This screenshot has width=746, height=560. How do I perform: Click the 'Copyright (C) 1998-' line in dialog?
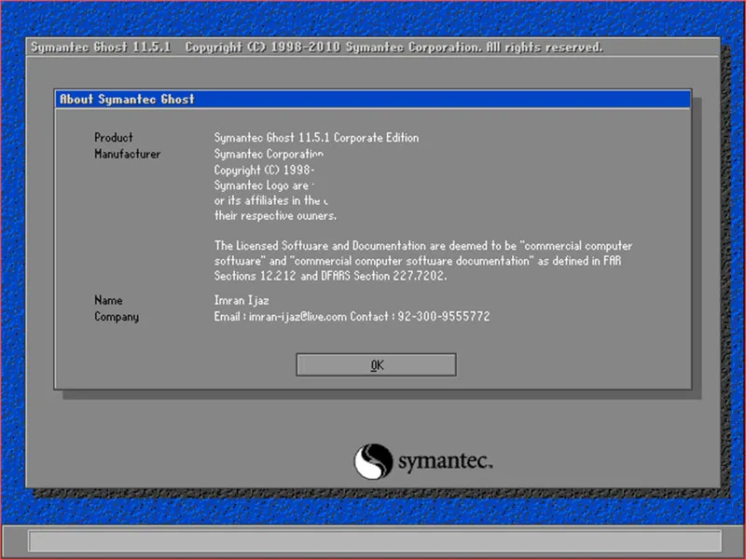click(264, 171)
